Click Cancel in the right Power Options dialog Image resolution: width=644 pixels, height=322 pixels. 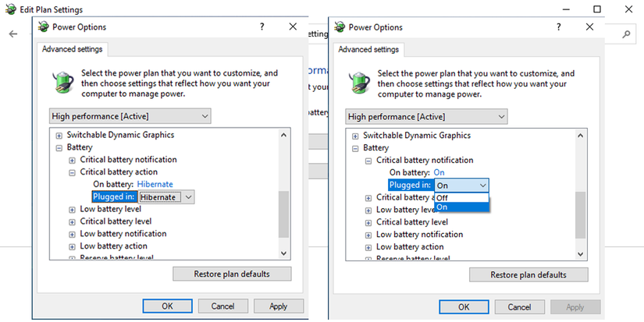pyautogui.click(x=520, y=307)
